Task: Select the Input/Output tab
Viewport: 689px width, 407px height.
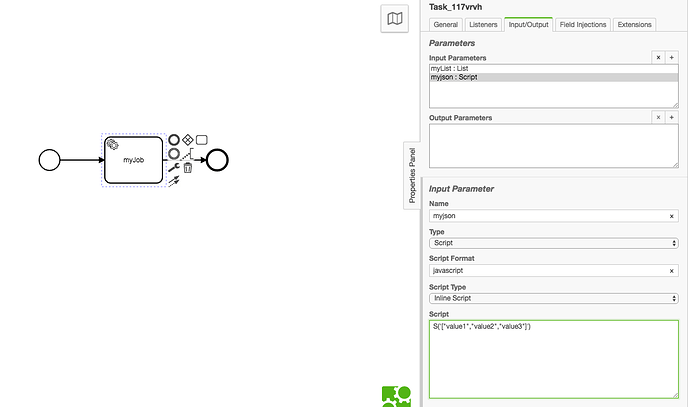Action: 528,25
